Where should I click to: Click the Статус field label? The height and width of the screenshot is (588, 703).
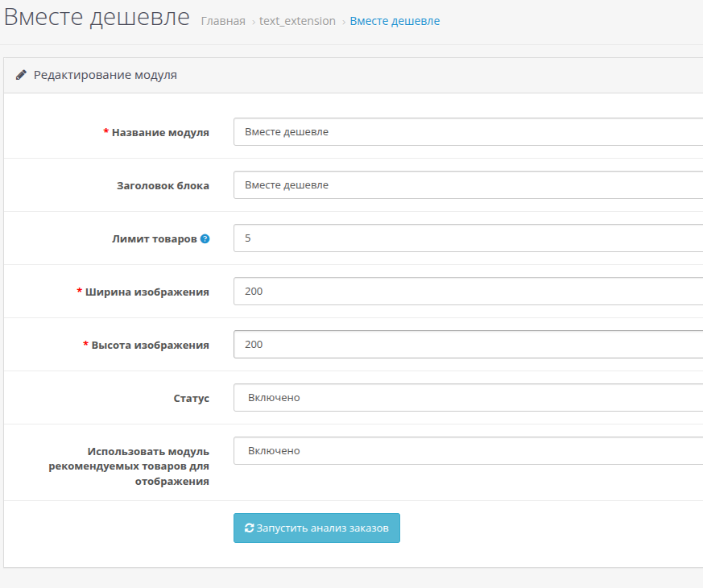pyautogui.click(x=191, y=399)
